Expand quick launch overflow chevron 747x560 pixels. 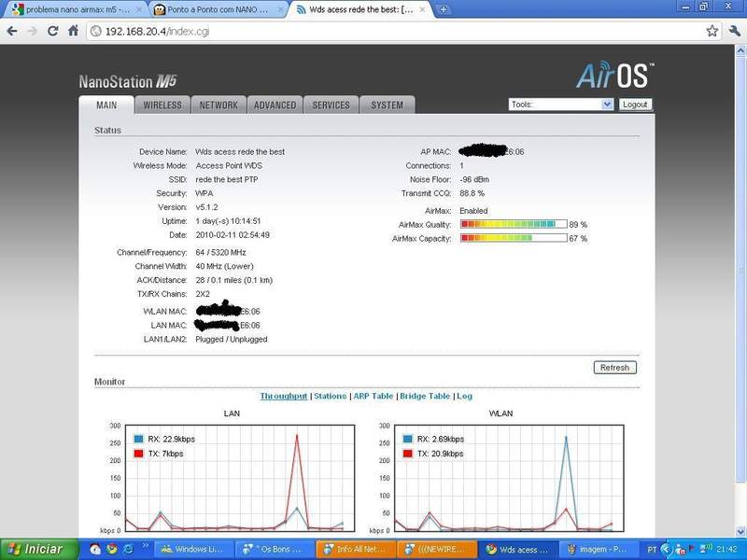146,546
